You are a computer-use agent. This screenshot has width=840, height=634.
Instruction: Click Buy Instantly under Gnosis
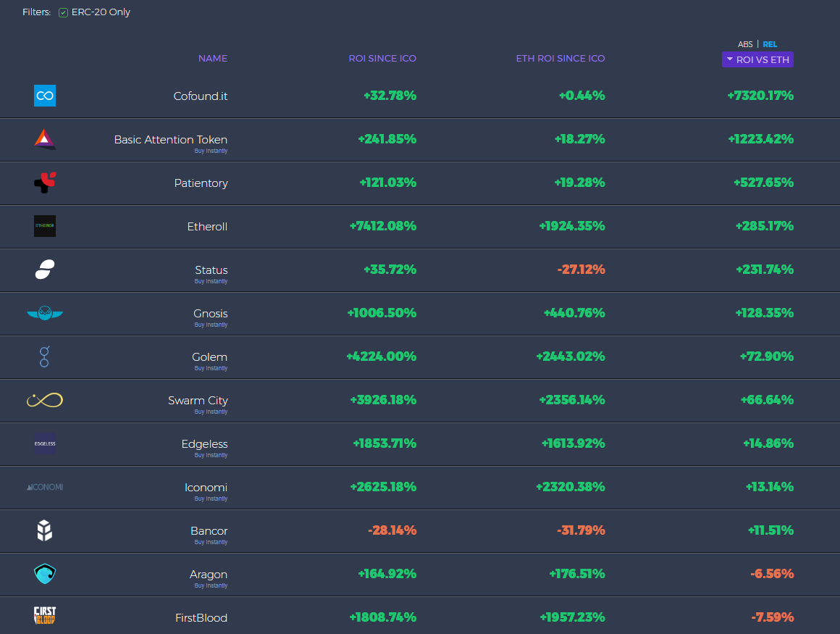pos(211,325)
